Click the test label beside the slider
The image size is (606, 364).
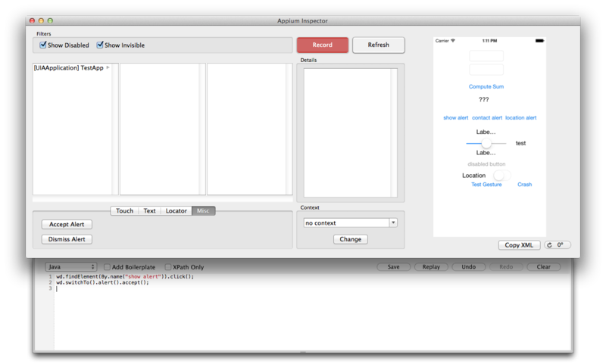point(520,143)
